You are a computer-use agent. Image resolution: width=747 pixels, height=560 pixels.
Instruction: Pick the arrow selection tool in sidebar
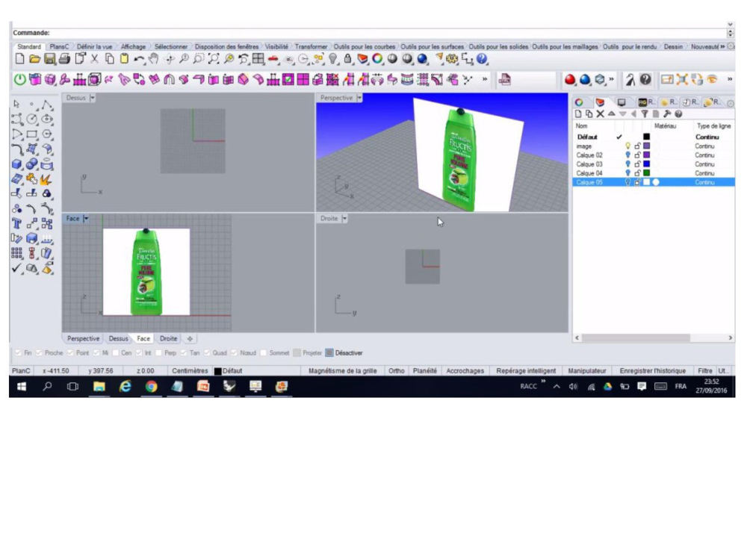pyautogui.click(x=16, y=104)
